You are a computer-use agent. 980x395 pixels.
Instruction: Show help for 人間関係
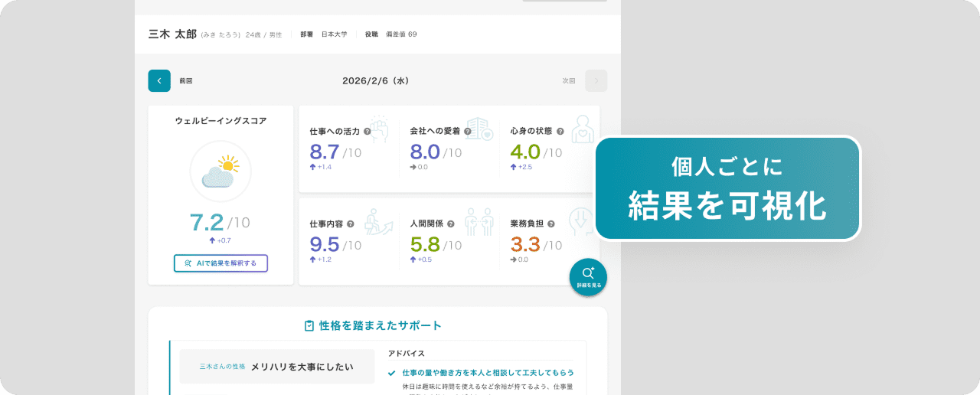point(451,224)
